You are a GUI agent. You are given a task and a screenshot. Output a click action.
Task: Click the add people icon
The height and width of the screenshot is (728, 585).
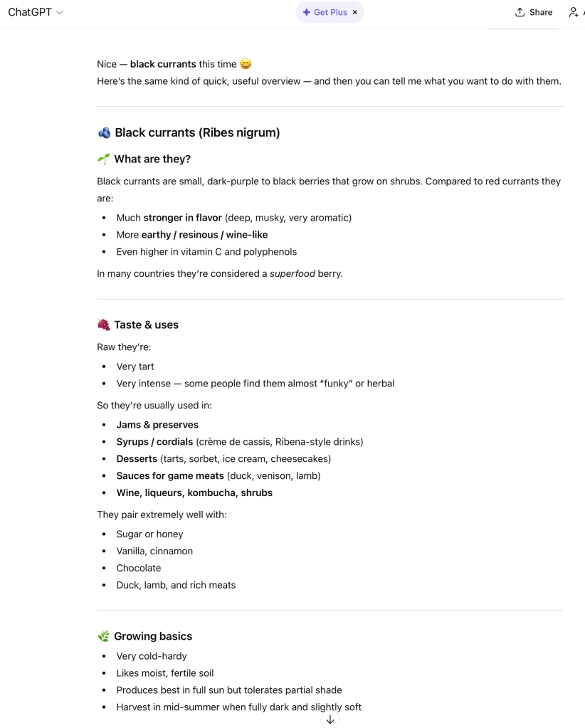(574, 12)
